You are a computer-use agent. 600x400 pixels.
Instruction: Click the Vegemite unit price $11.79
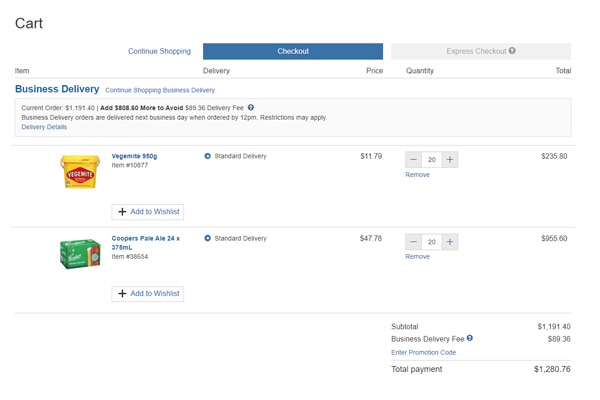(371, 156)
